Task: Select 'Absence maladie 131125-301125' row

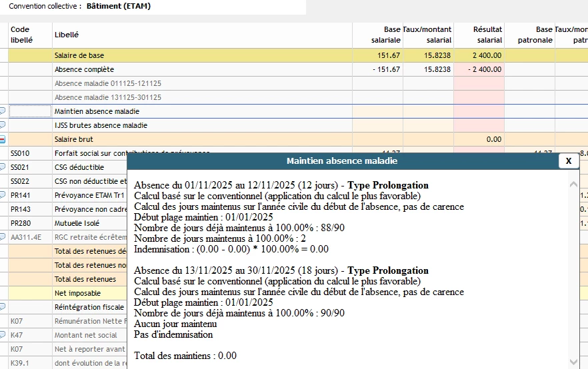Action: tap(107, 97)
